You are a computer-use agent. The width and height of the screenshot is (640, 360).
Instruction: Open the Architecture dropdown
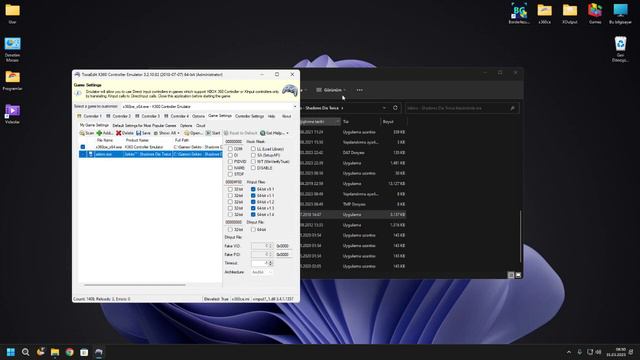(x=261, y=272)
